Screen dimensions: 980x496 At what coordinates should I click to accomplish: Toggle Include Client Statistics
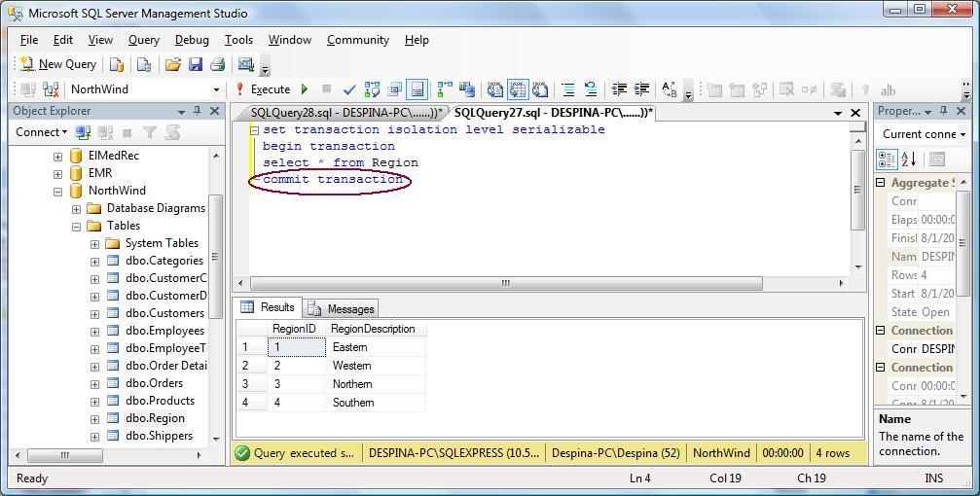(x=467, y=89)
